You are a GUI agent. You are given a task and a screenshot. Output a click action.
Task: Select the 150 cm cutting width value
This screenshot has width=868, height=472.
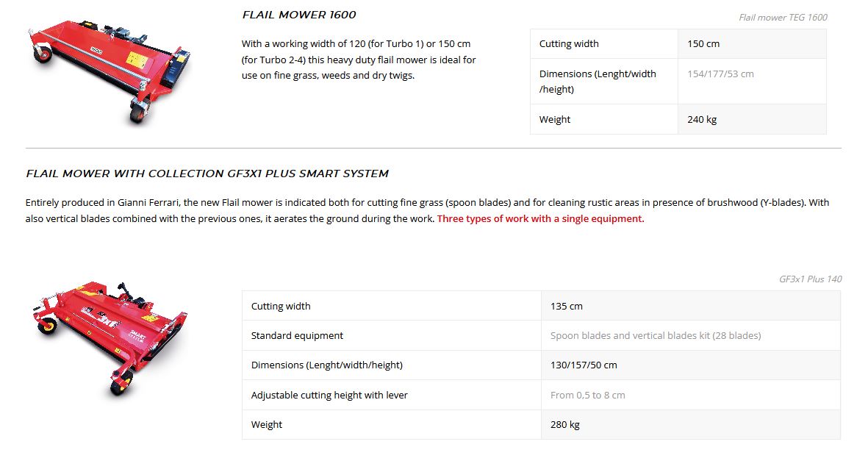coord(703,44)
